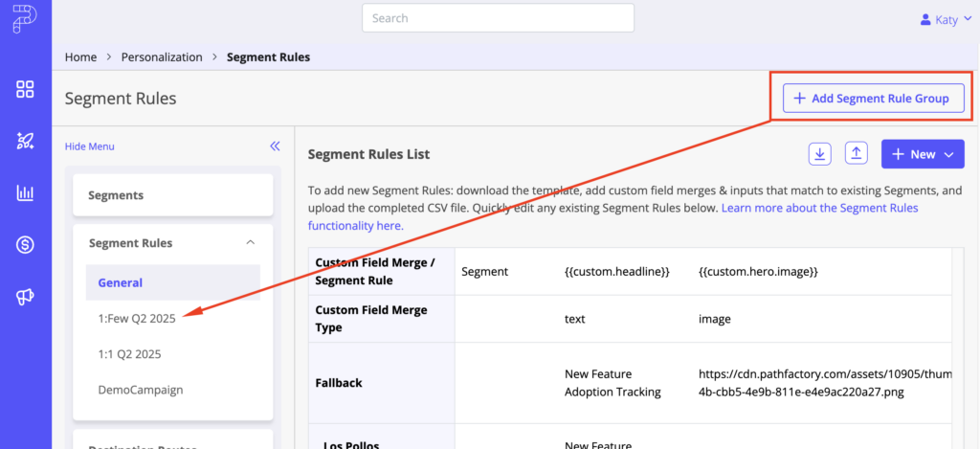Open the dollar sign icon in sidebar
This screenshot has width=980, height=449.
pos(25,245)
